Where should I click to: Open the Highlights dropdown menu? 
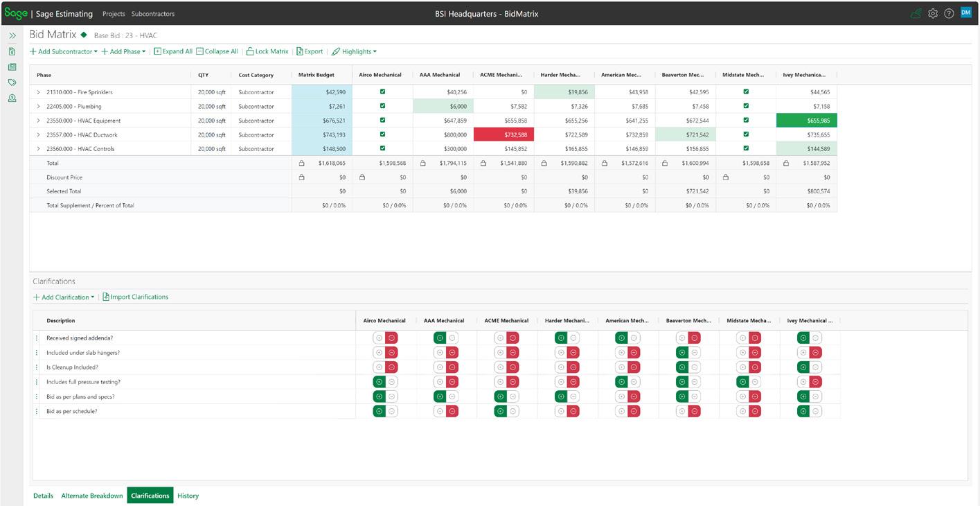pyautogui.click(x=354, y=51)
